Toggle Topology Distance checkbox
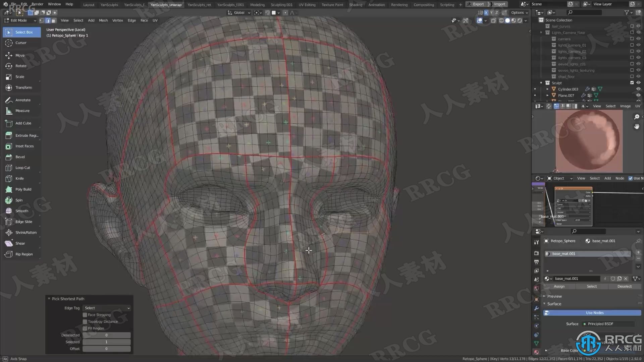644x362 pixels. pyautogui.click(x=85, y=321)
